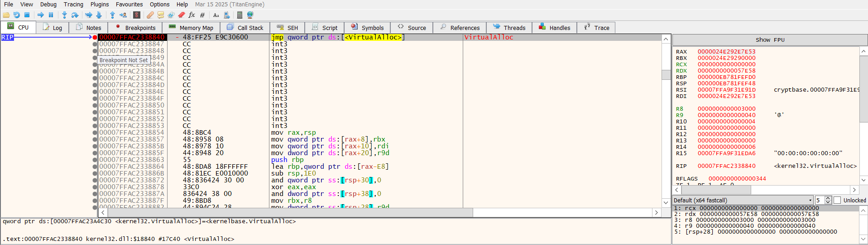868x245 pixels.
Task: Switch to the Call Stack tab
Action: pos(245,28)
